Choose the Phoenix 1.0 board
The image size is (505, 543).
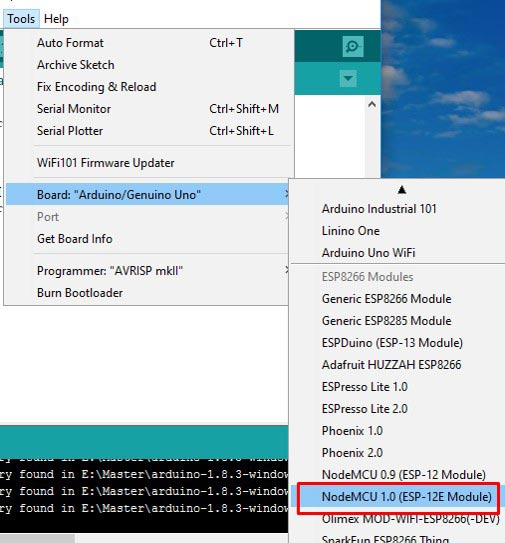tap(398, 430)
